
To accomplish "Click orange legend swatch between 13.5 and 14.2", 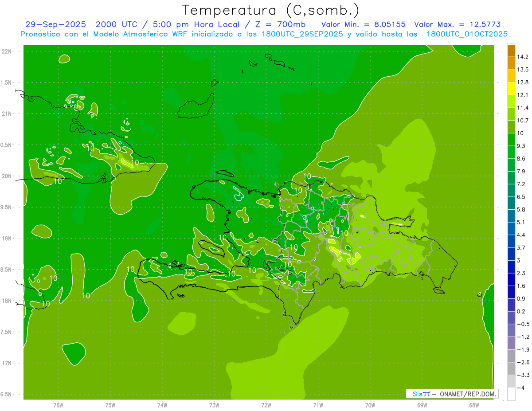I will (511, 63).
